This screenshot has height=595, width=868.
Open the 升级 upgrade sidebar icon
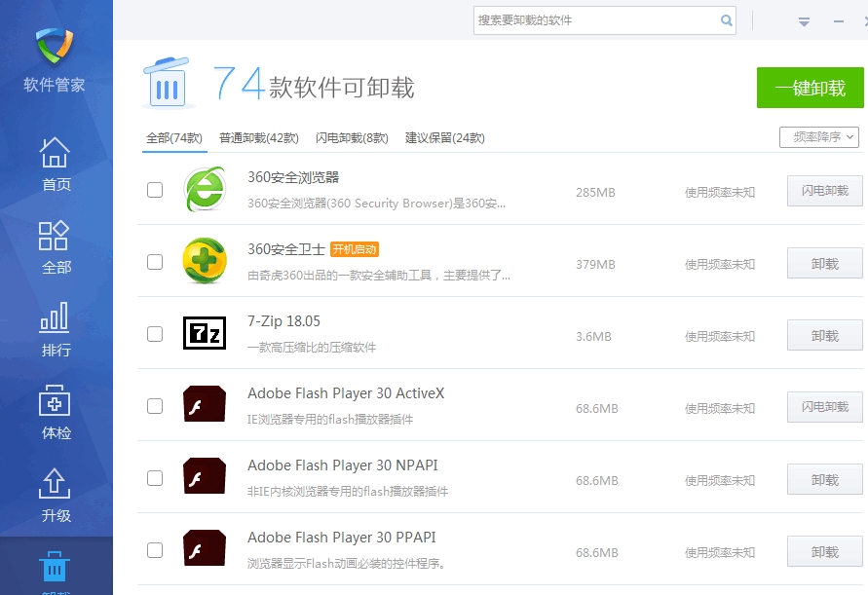tap(55, 483)
